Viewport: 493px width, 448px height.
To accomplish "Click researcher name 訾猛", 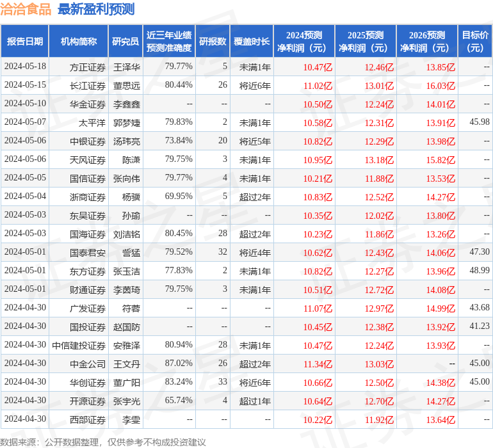I will point(131,253).
